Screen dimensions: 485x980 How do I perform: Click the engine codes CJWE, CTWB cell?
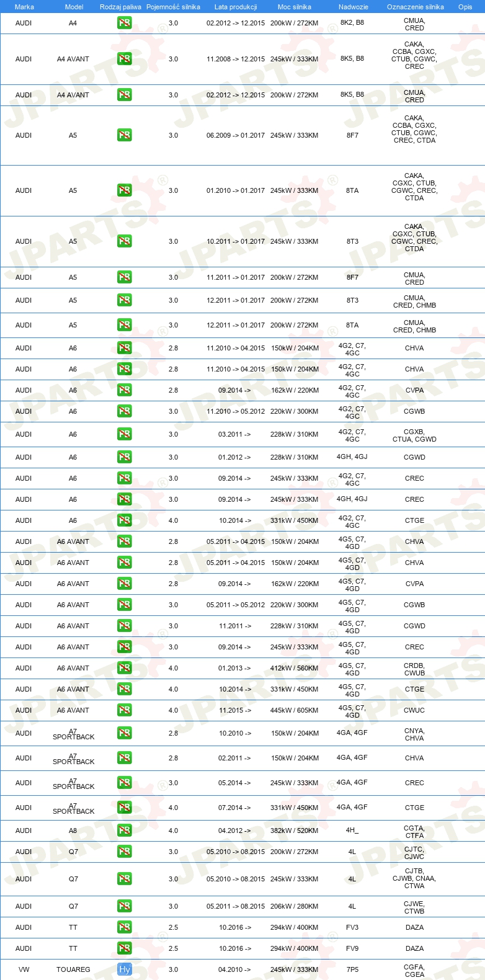[x=414, y=907]
